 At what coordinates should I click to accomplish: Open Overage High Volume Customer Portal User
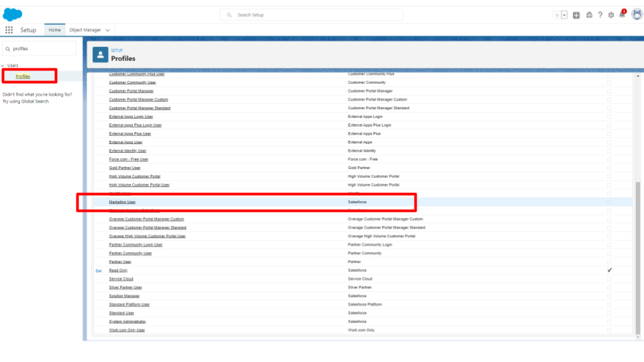click(147, 237)
